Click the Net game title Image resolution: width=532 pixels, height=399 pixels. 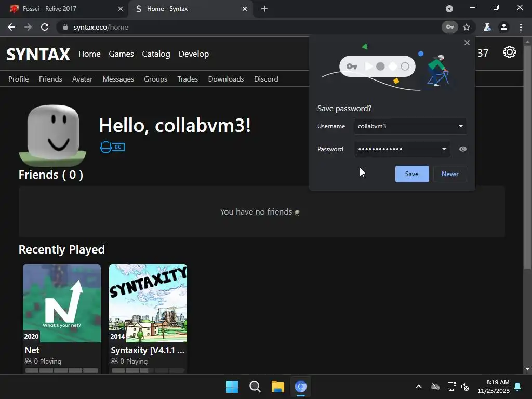pos(32,350)
